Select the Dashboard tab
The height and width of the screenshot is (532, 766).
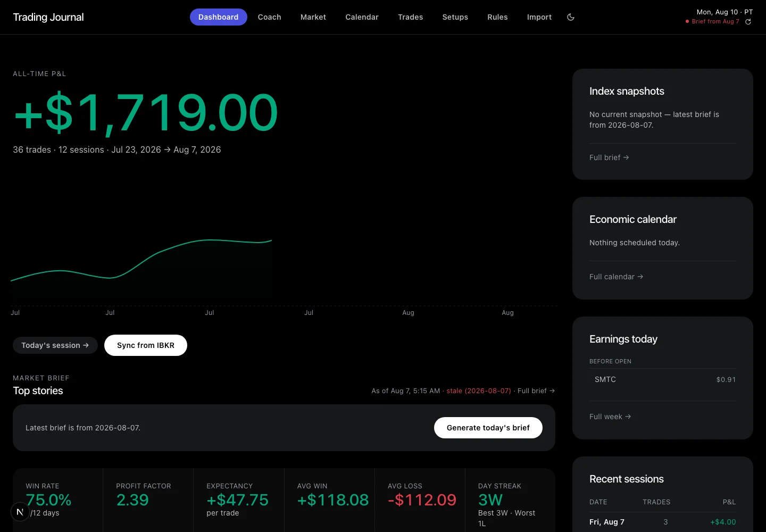(219, 17)
